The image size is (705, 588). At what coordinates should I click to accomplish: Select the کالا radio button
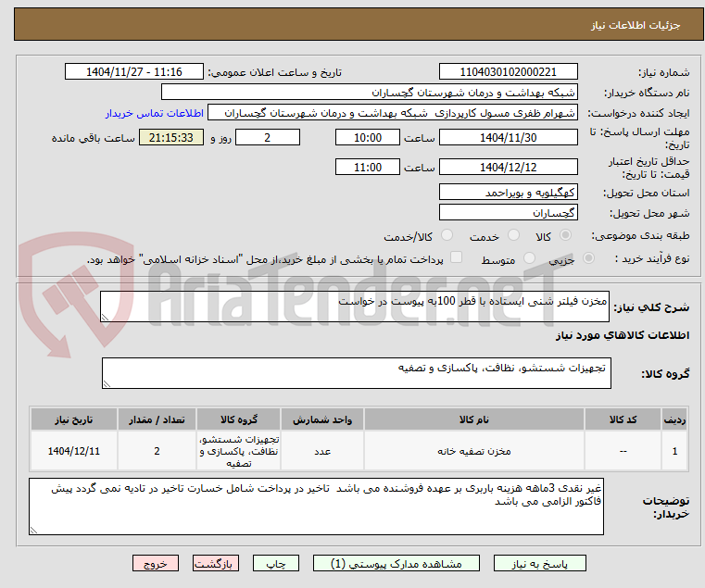pyautogui.click(x=566, y=235)
